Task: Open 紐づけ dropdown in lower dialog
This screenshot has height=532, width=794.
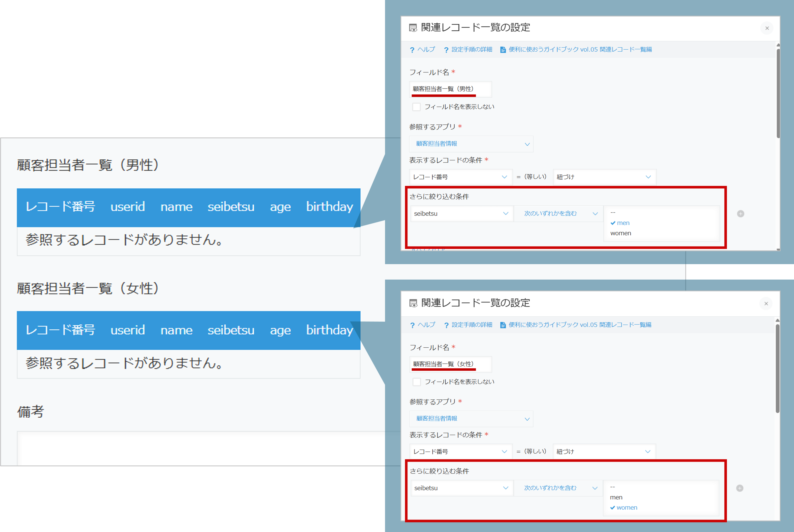Action: pyautogui.click(x=604, y=452)
